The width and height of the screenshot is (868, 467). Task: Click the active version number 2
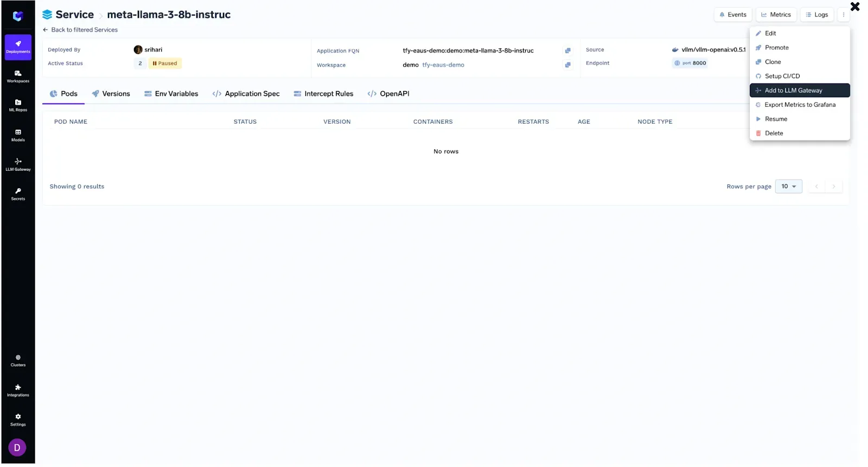[x=140, y=63]
